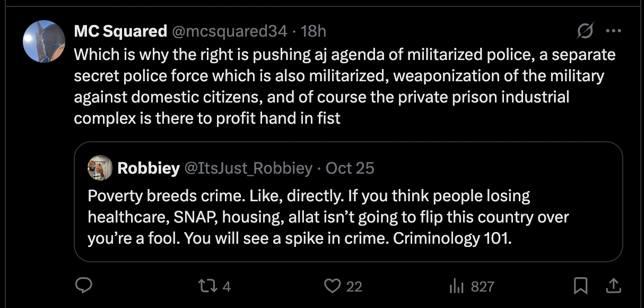Viewport: 644px width, 308px height.
Task: Click the Oct 25 date on quoted tweet
Action: [x=350, y=168]
